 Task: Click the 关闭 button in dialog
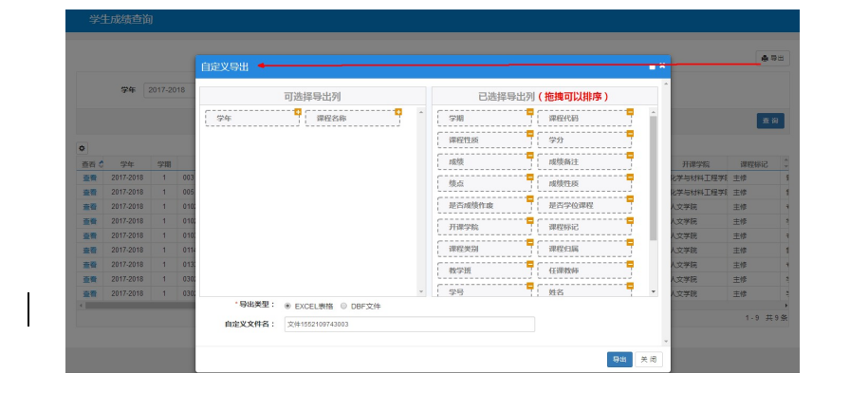click(x=649, y=360)
